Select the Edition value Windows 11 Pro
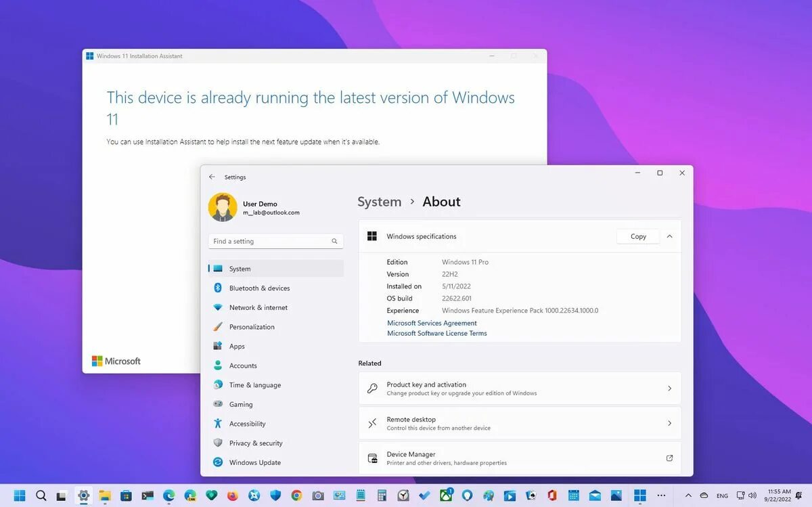 pyautogui.click(x=465, y=262)
